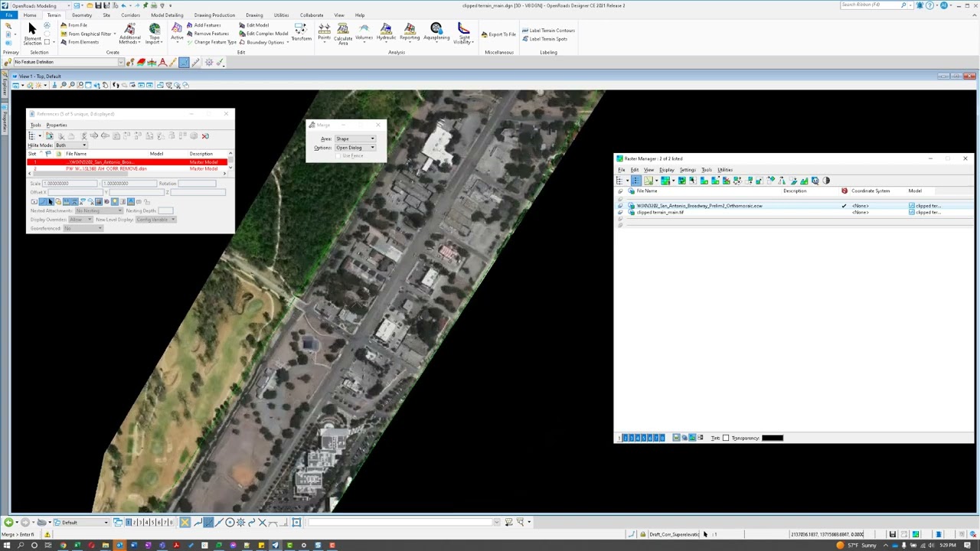980x551 pixels.
Task: Toggle the Use Fence checkbox in Merge
Action: click(338, 156)
